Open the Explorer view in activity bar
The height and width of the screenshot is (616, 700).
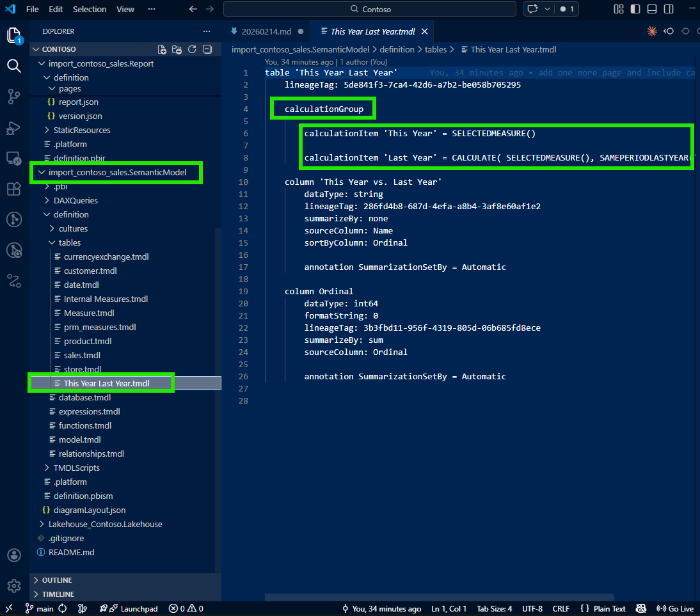14,36
